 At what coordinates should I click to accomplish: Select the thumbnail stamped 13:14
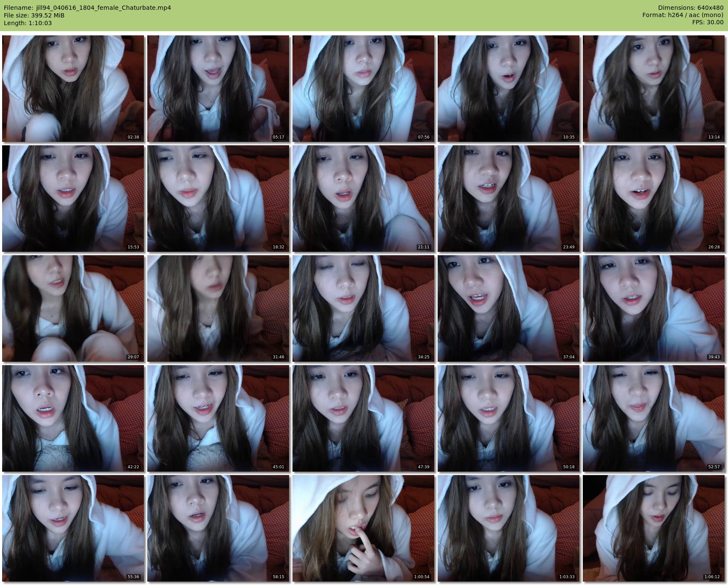[x=653, y=89]
